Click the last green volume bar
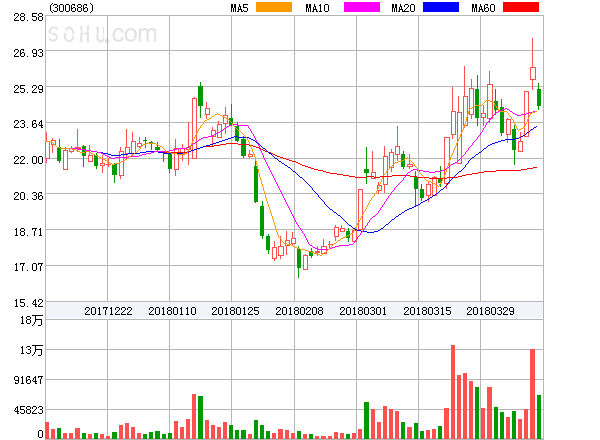600x440 pixels. 539,417
